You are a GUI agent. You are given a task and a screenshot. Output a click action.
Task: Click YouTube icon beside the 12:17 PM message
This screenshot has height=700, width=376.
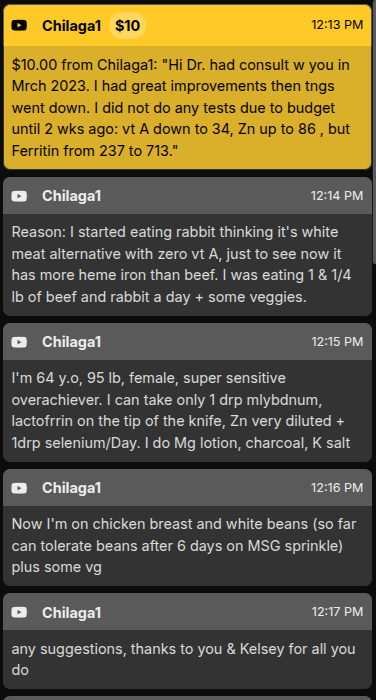click(19, 612)
